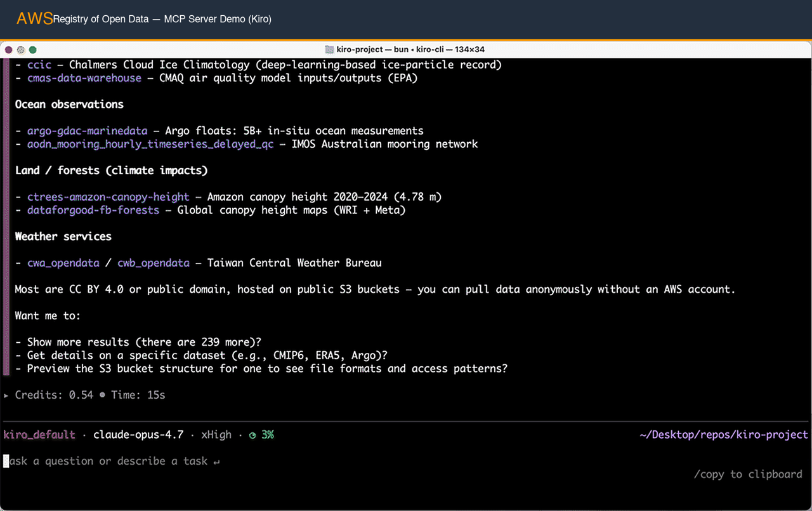Click 'Amazon canopy height 2020–2024 (4.78 m)' text
This screenshot has width=812, height=511.
pos(324,197)
